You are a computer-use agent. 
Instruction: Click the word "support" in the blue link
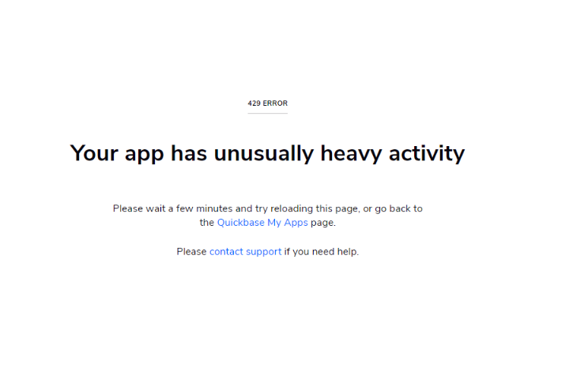point(264,252)
